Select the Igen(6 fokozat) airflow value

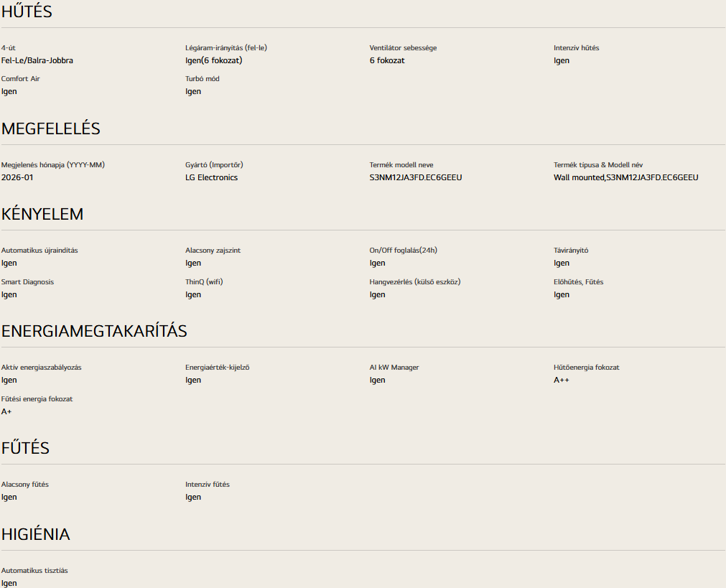tap(213, 60)
